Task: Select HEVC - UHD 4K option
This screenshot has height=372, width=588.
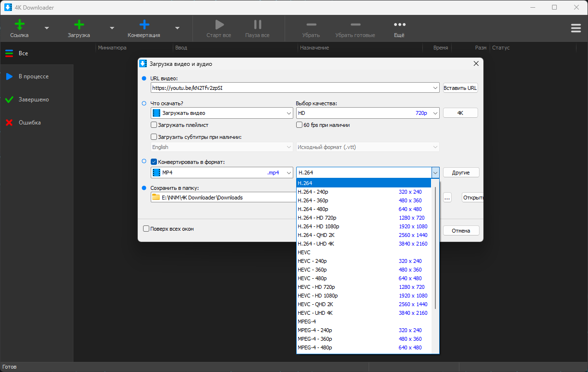Action: 364,313
